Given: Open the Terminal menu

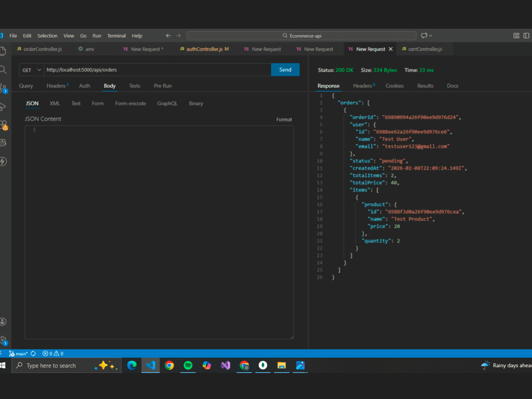Looking at the screenshot, I should 117,36.
